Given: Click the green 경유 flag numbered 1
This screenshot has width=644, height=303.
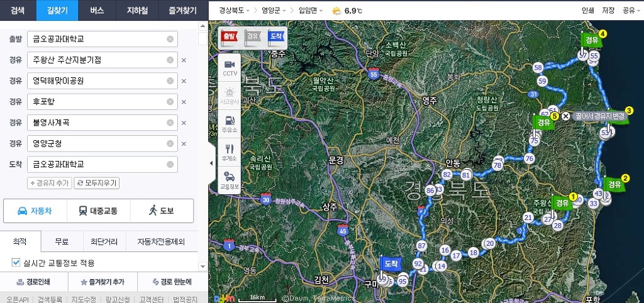Looking at the screenshot, I should pos(562,202).
